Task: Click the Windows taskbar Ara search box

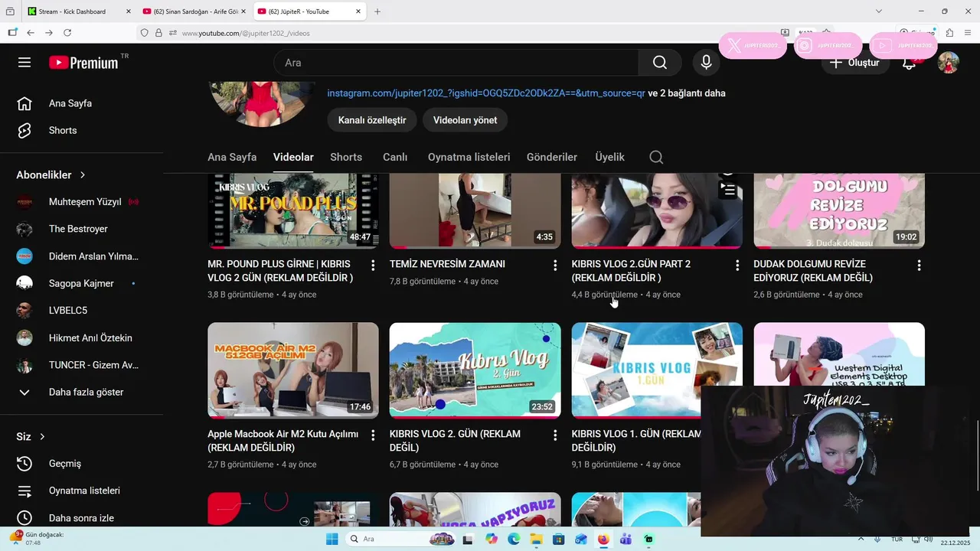Action: (400, 540)
